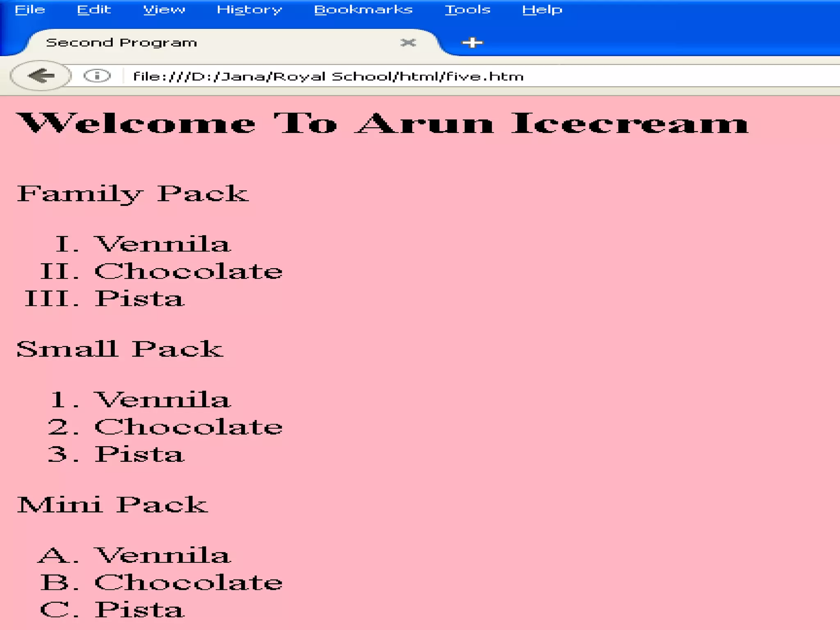Open a new tab with plus icon

472,43
